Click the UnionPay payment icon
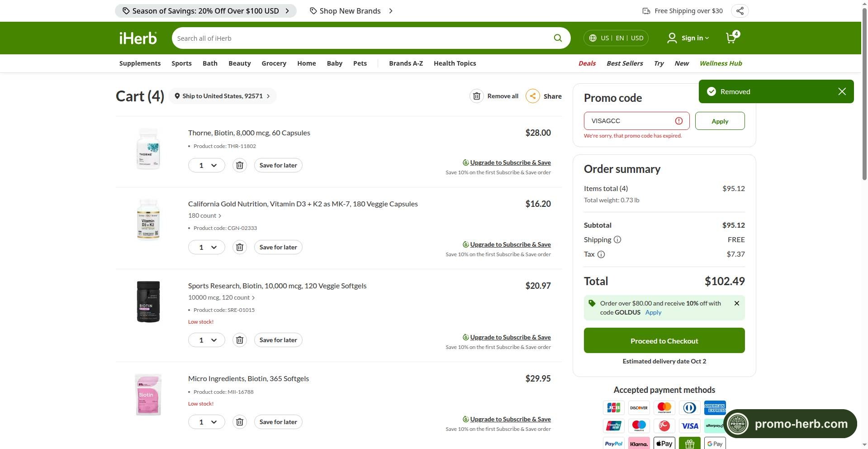Screen dimensions: 868x449 pyautogui.click(x=614, y=426)
